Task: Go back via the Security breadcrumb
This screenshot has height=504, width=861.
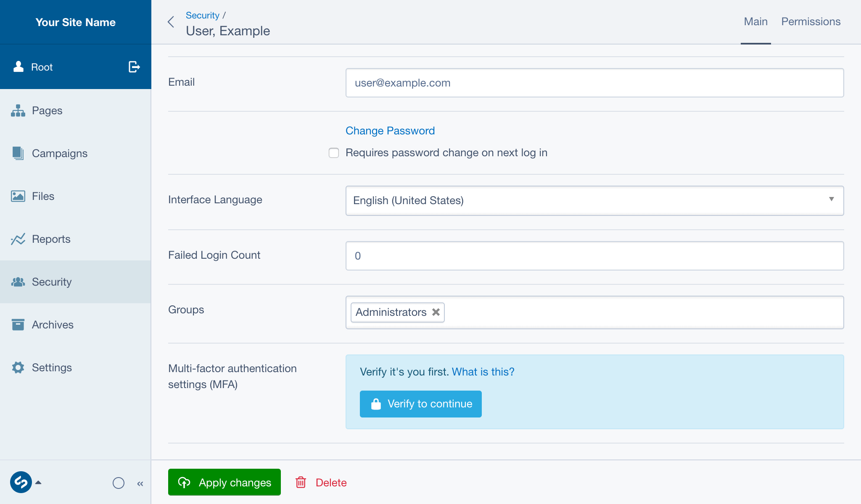Action: pyautogui.click(x=203, y=15)
